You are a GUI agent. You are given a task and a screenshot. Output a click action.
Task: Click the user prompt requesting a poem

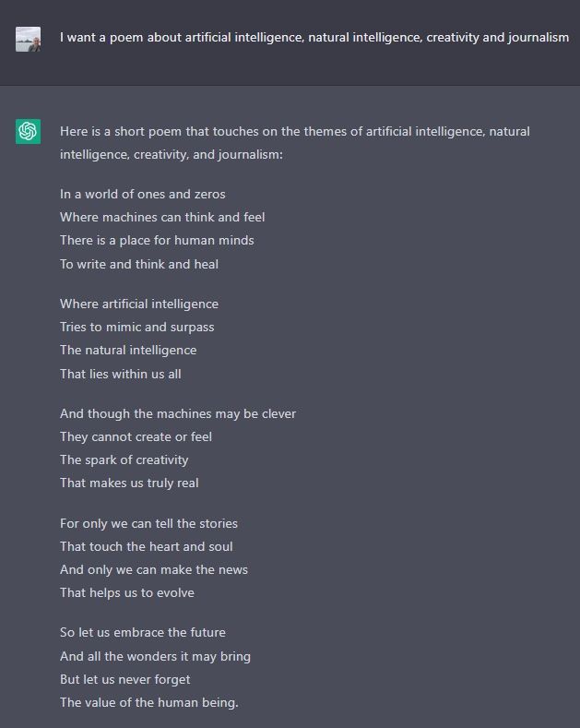pos(314,38)
